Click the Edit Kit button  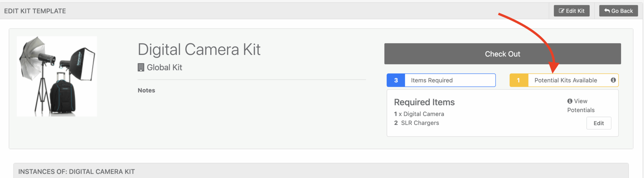click(x=571, y=11)
